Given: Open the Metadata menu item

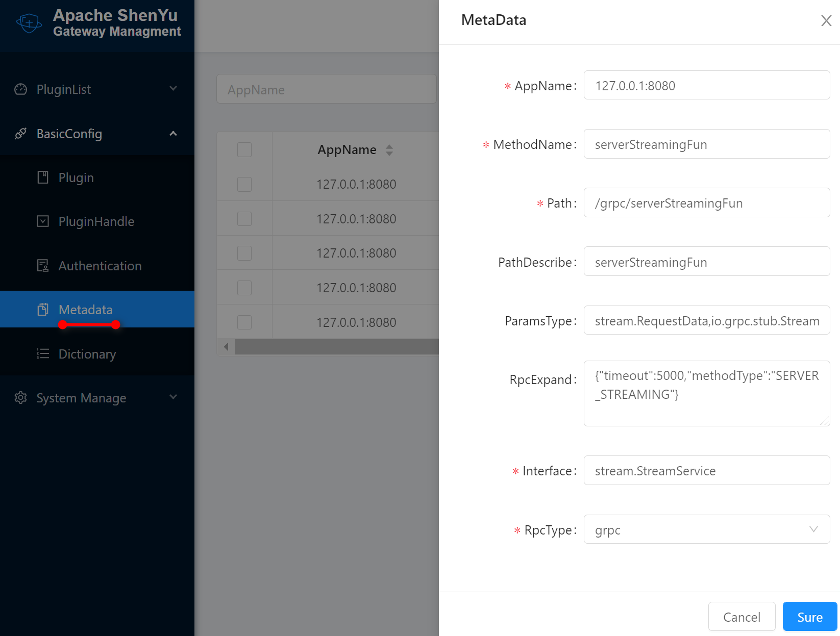Looking at the screenshot, I should point(85,310).
